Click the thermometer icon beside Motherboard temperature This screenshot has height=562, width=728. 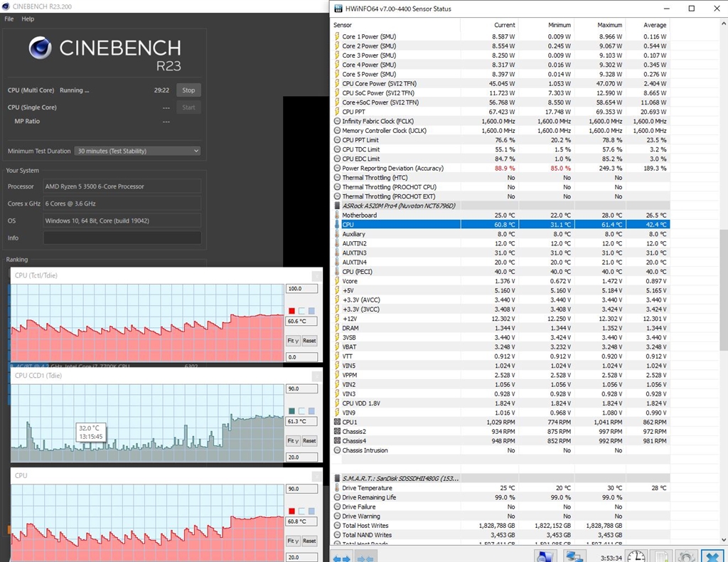pos(337,215)
